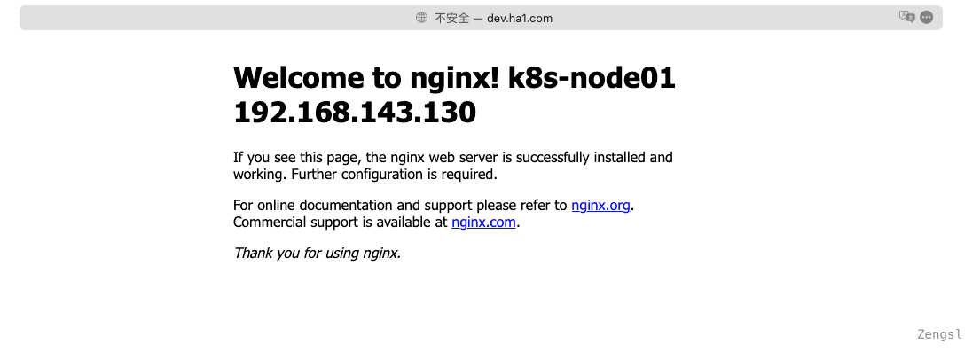Screen dimensions: 980x360
Task: Click the dev.ha1.com URL text
Action: pyautogui.click(x=520, y=18)
